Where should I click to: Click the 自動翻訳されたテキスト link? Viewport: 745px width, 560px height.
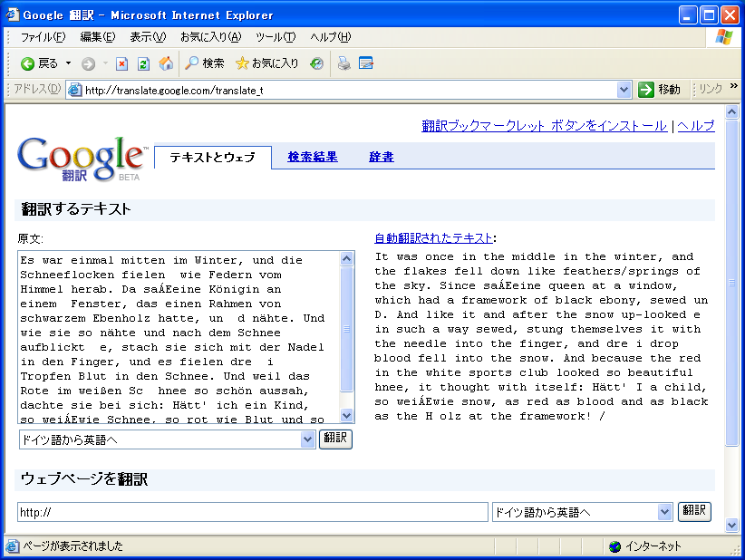(x=433, y=238)
